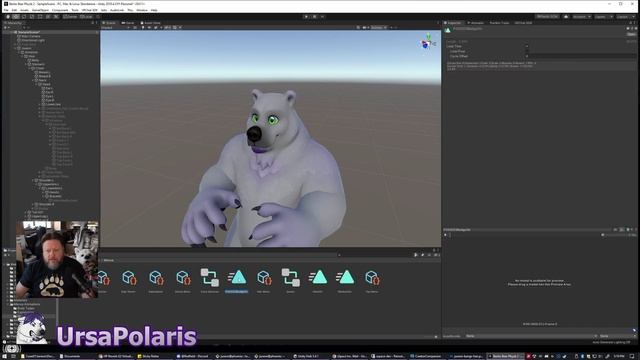The height and width of the screenshot is (360, 640).
Task: Switch to the Inspector tab
Action: click(x=453, y=23)
